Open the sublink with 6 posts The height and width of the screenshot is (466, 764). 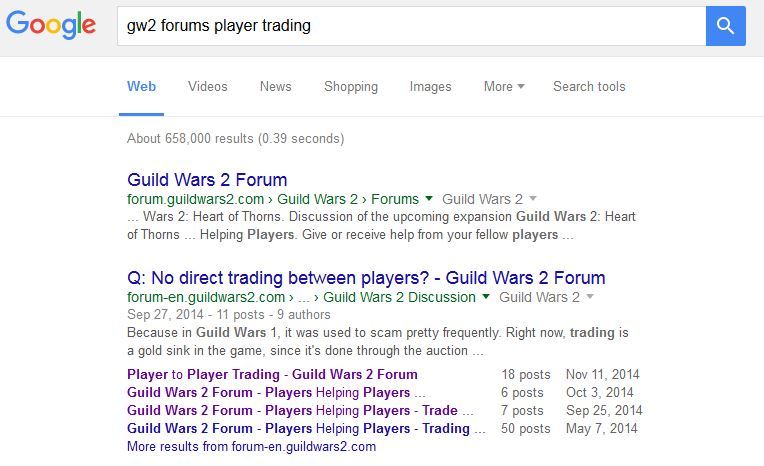click(276, 393)
